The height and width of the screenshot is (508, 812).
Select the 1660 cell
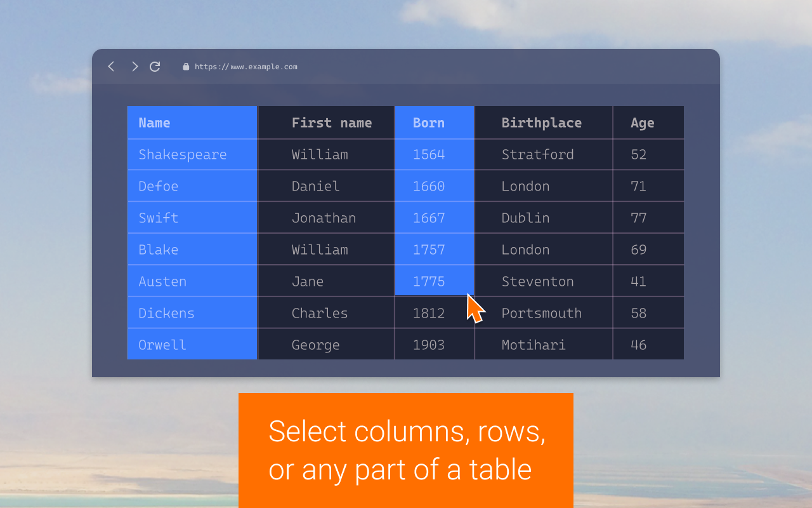pyautogui.click(x=435, y=186)
